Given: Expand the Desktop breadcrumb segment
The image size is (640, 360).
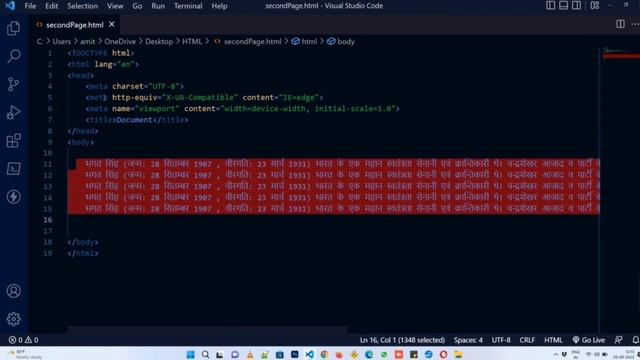Looking at the screenshot, I should pyautogui.click(x=159, y=42).
